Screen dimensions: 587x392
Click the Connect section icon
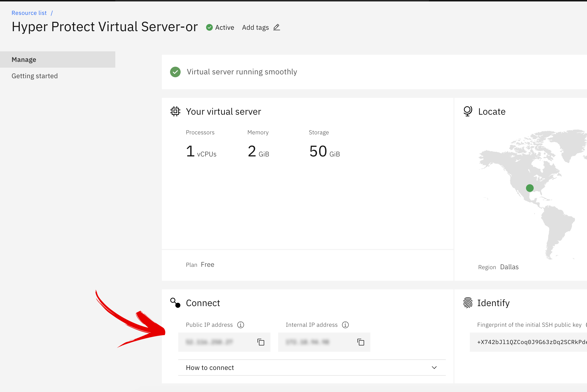pyautogui.click(x=175, y=303)
